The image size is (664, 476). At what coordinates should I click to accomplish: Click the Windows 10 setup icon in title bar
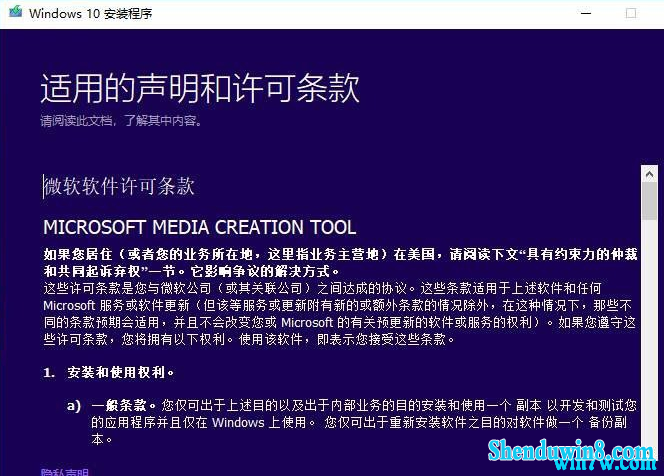click(16, 11)
